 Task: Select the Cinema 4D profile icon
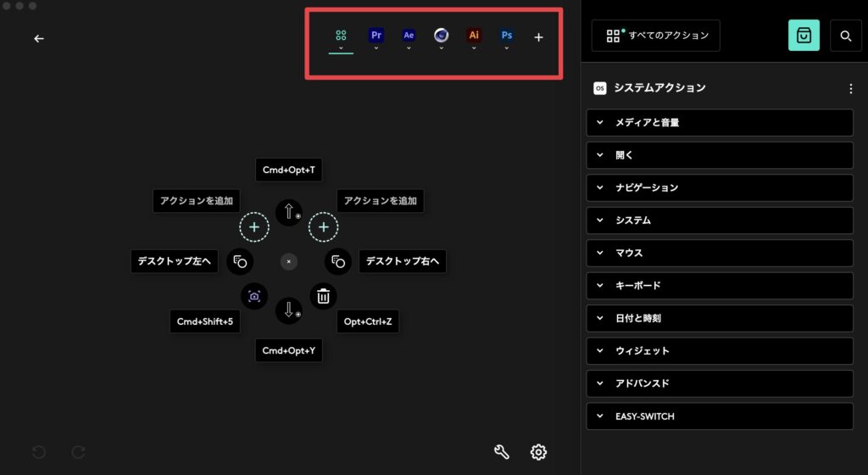441,36
